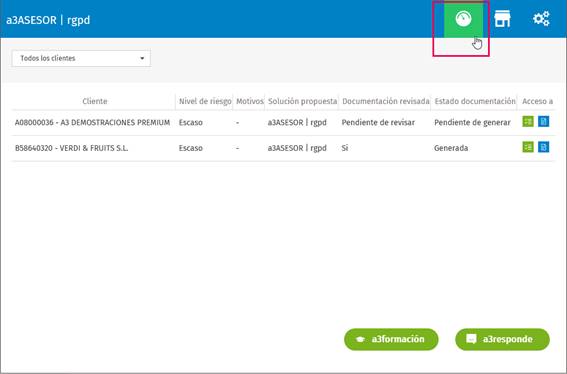Viewport: 567px width, 374px height.
Task: Click the Solución propuesta column header
Action: pos(302,101)
